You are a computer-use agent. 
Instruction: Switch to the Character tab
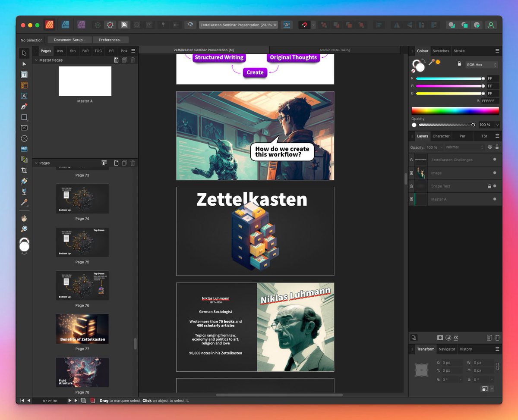click(441, 136)
